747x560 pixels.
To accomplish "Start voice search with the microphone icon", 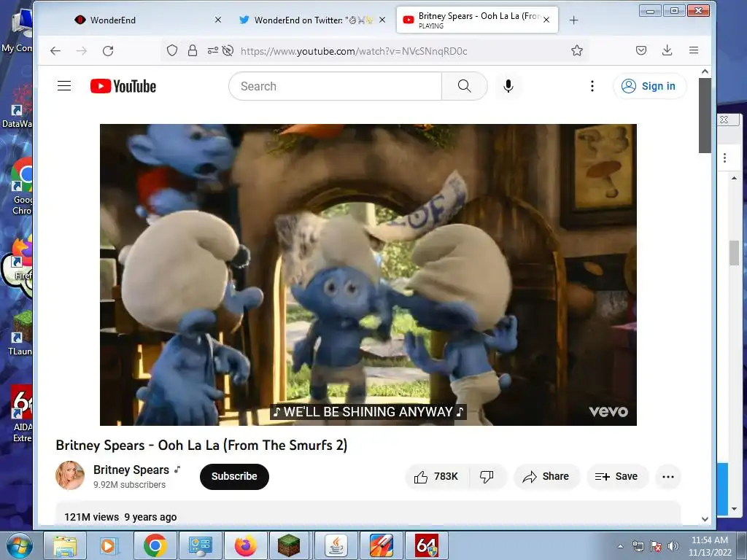I will pyautogui.click(x=508, y=86).
